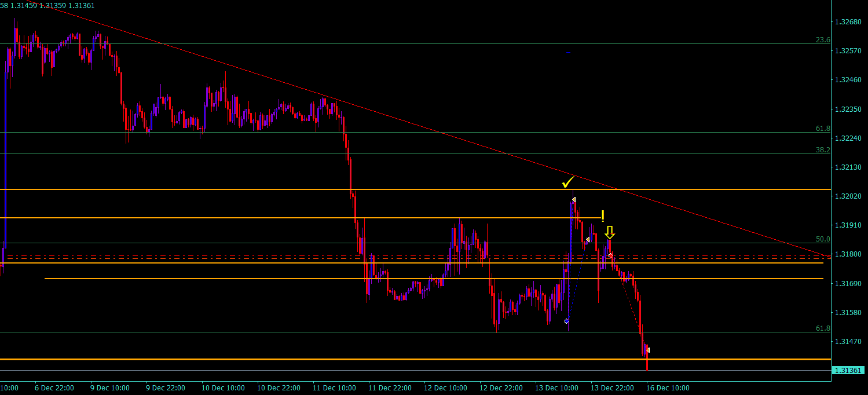Click the 9 Dec 10:00 time label
The image size is (868, 395).
(x=110, y=387)
